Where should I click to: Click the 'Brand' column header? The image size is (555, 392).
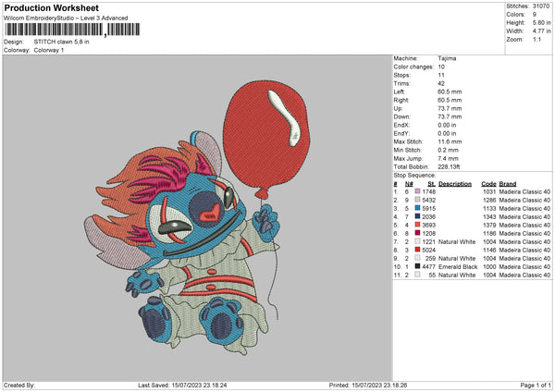pyautogui.click(x=508, y=184)
